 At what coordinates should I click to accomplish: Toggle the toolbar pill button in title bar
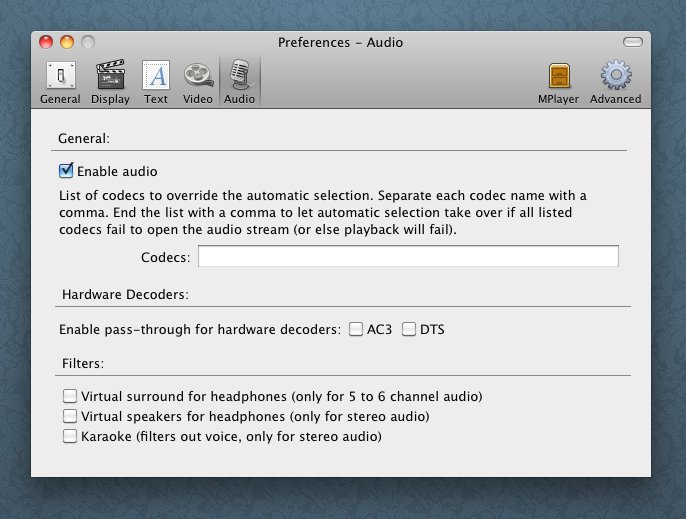(632, 42)
